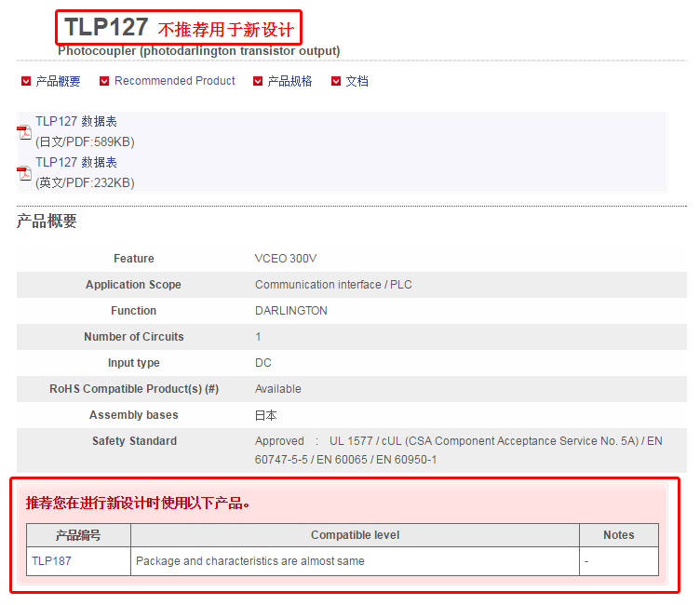Screen dimensions: 700x605
Task: Click the red arrow icon beside Recommended Product
Action: pyautogui.click(x=104, y=81)
